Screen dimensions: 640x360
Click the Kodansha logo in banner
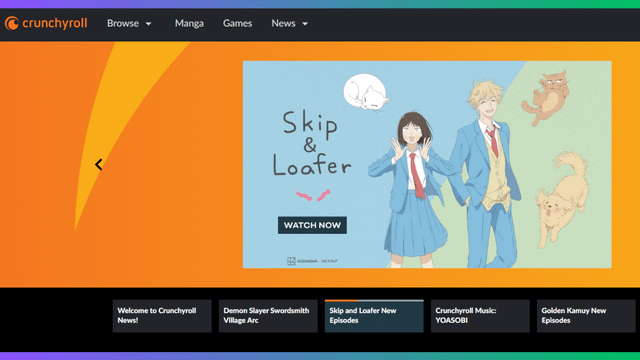click(302, 261)
